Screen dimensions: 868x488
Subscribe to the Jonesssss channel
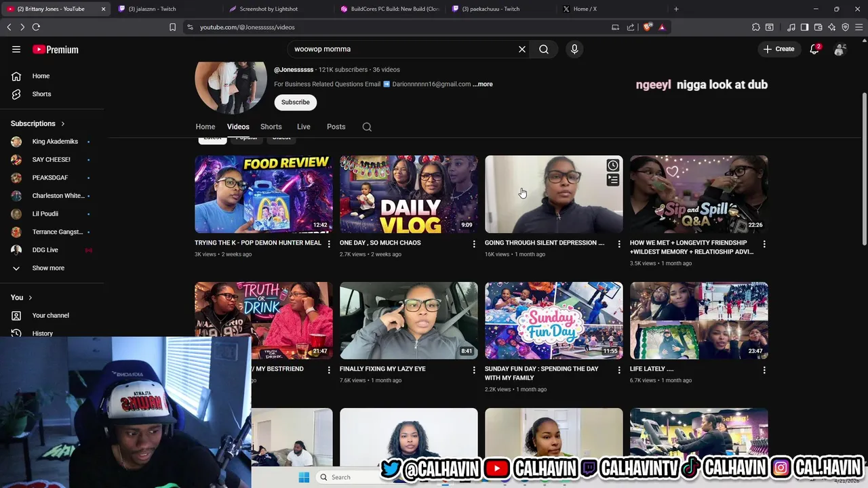[296, 102]
